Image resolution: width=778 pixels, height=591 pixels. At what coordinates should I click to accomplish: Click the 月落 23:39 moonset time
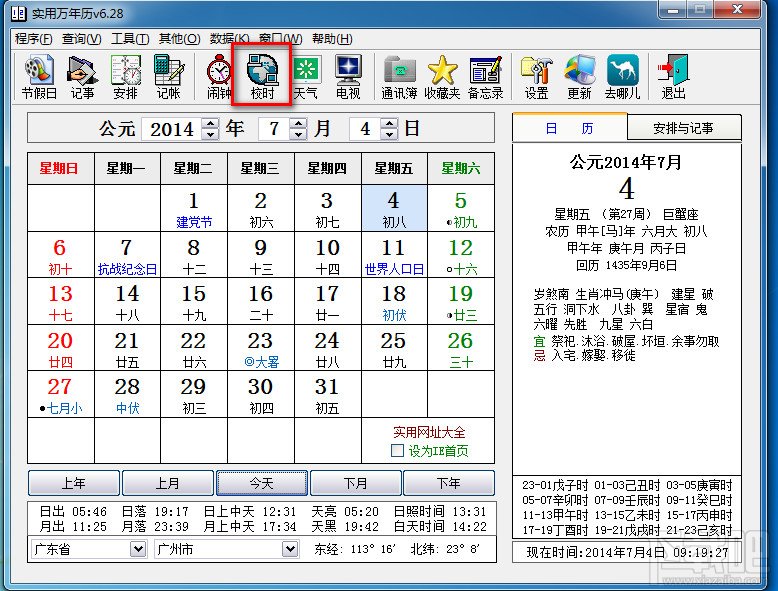(x=155, y=526)
